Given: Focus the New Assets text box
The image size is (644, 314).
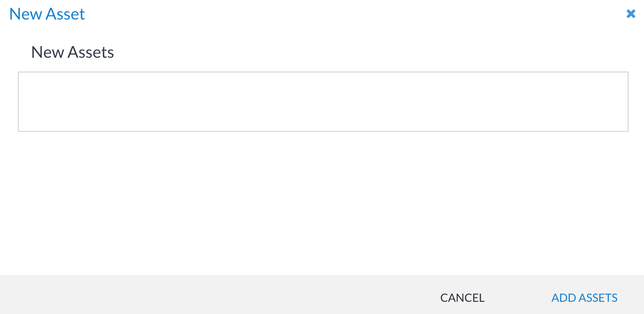Looking at the screenshot, I should 323,102.
